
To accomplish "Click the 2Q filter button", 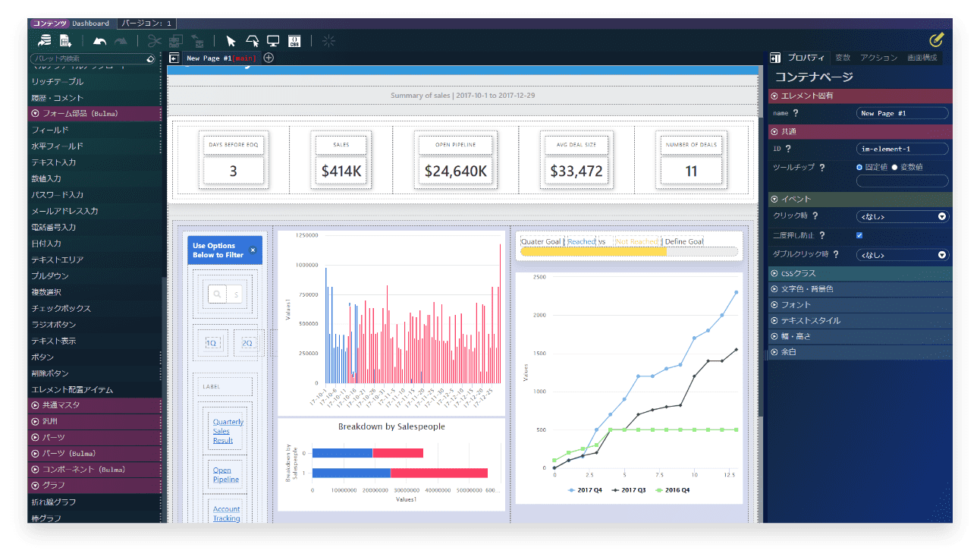I will tap(247, 343).
